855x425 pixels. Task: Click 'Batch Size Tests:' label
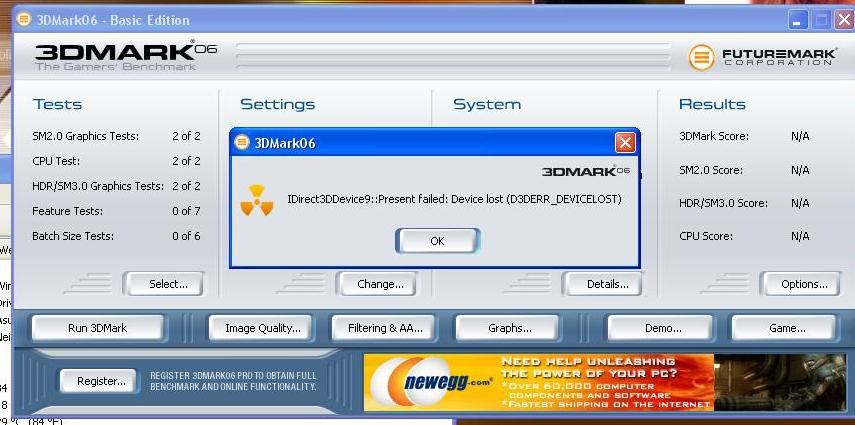pos(73,236)
